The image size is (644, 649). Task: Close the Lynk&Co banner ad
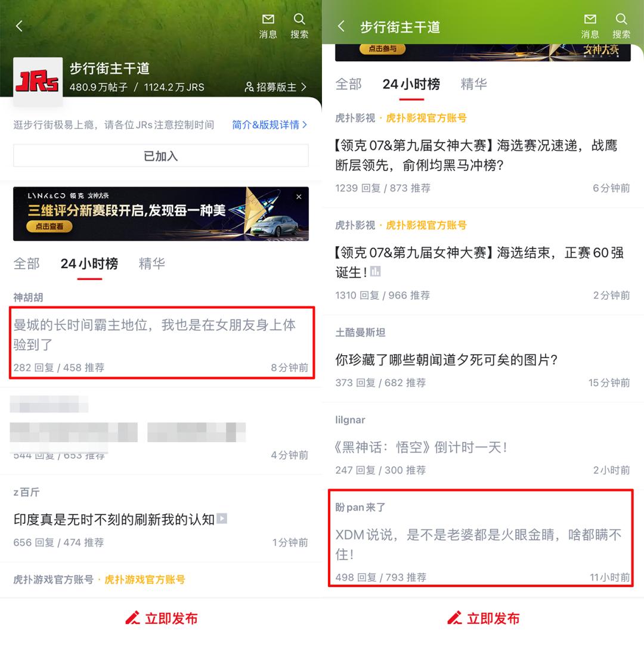pos(299,197)
